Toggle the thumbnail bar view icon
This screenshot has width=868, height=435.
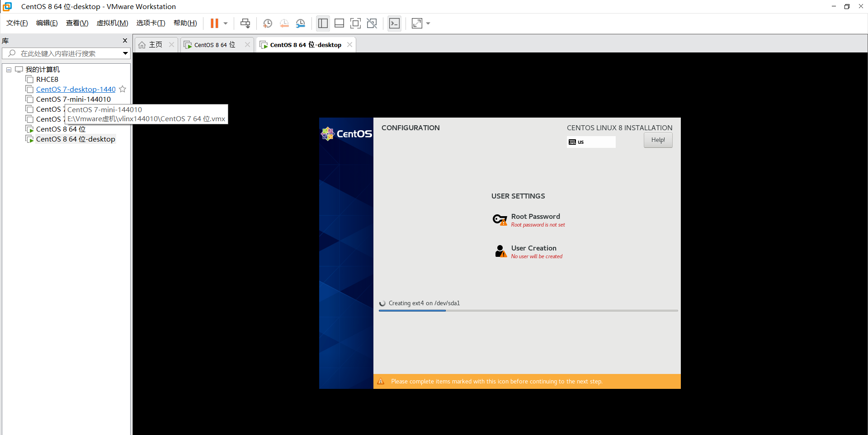[x=340, y=23]
